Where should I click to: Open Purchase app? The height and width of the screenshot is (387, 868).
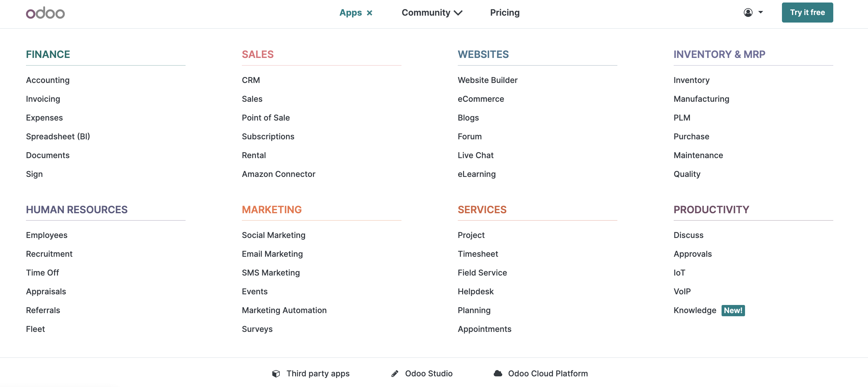(692, 137)
